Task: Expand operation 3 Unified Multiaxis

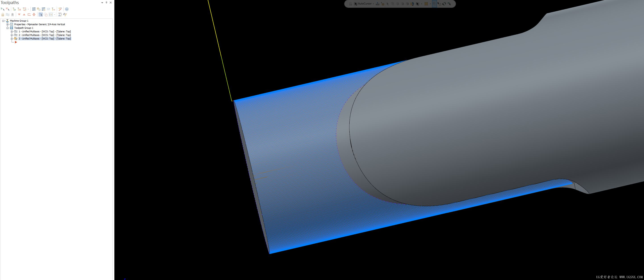Action: pyautogui.click(x=11, y=39)
